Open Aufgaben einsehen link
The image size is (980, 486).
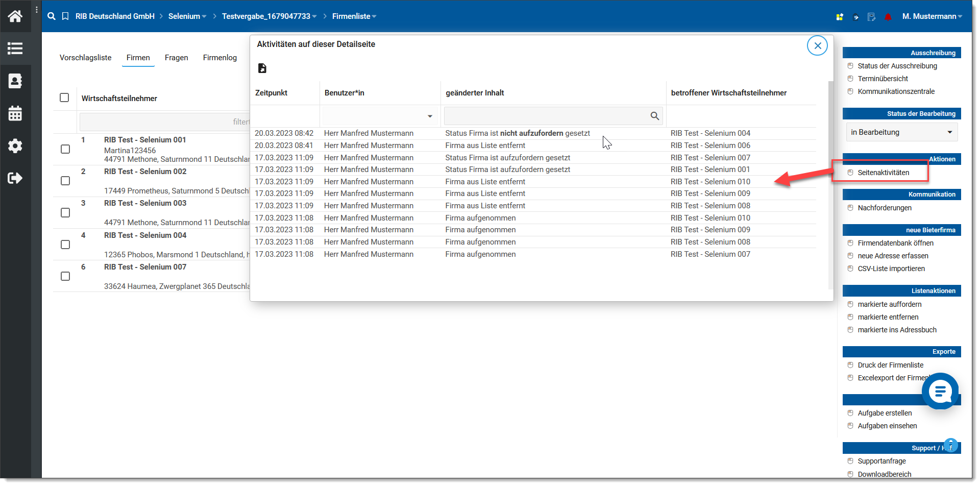point(887,426)
